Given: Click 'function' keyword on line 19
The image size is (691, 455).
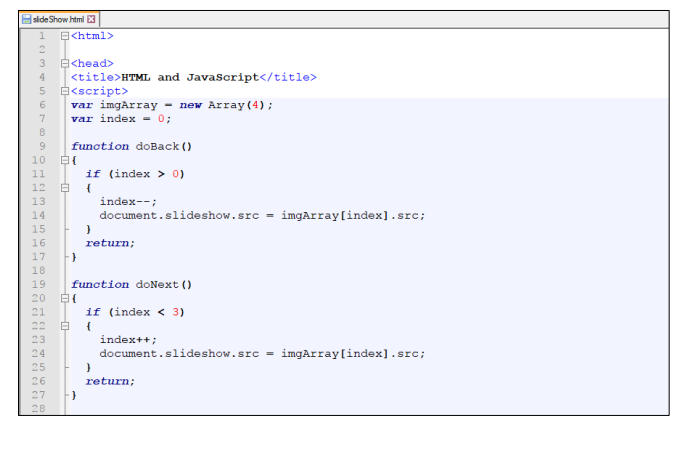Looking at the screenshot, I should pyautogui.click(x=100, y=285).
